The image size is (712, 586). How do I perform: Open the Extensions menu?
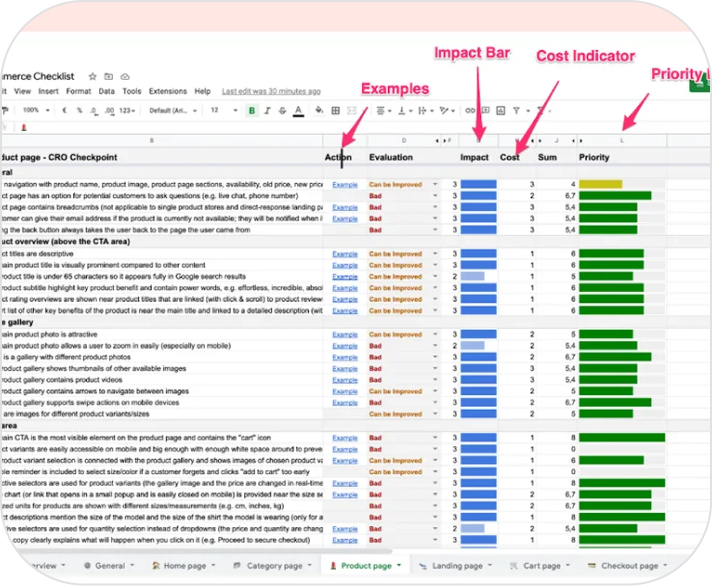coord(168,91)
